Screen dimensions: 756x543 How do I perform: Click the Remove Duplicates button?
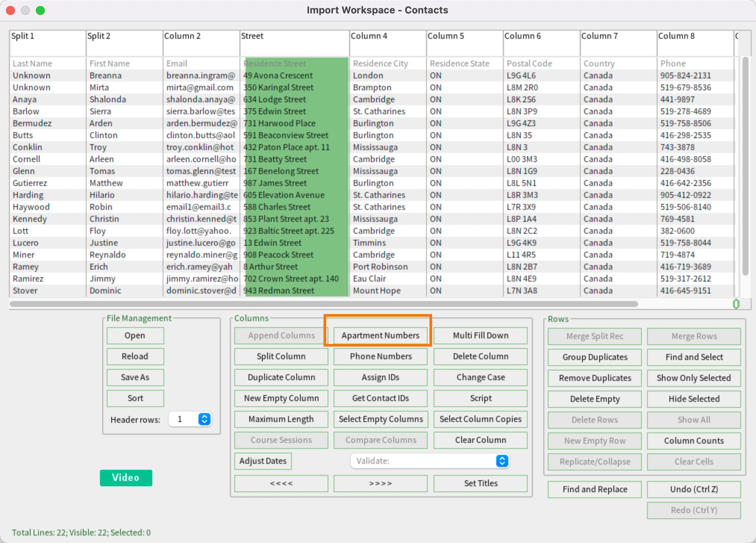(594, 378)
